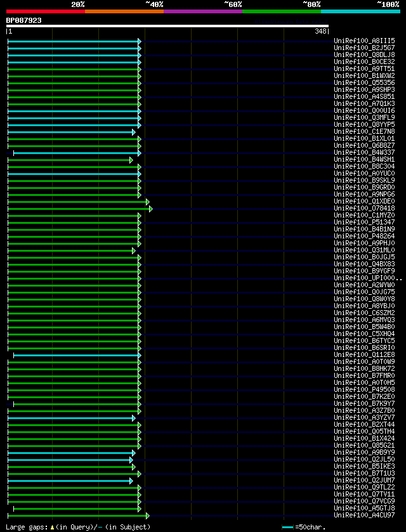Click the UniRef100_Q1XDE0 label
The image size is (406, 532).
click(x=364, y=202)
